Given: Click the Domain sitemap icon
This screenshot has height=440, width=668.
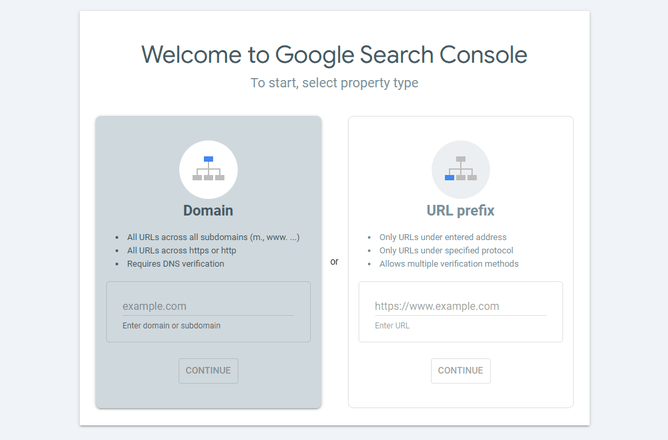Looking at the screenshot, I should point(208,169).
